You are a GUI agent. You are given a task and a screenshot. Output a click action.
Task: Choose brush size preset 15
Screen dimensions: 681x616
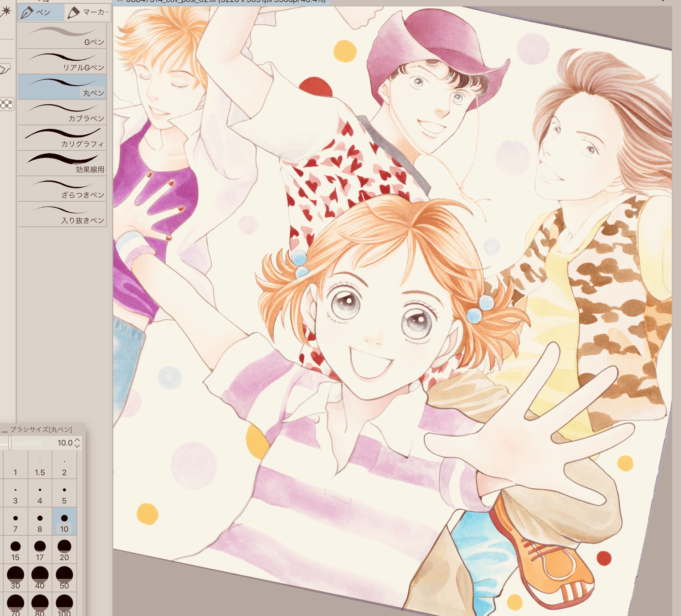pyautogui.click(x=15, y=550)
